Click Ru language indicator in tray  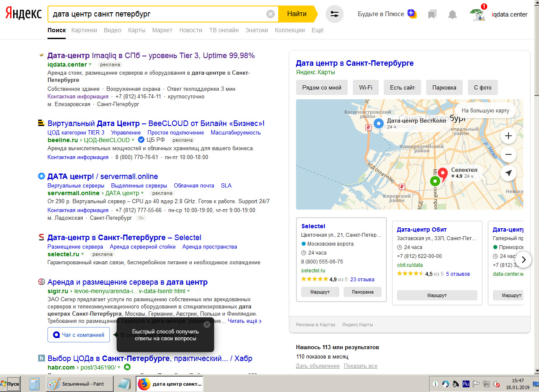[x=466, y=384]
